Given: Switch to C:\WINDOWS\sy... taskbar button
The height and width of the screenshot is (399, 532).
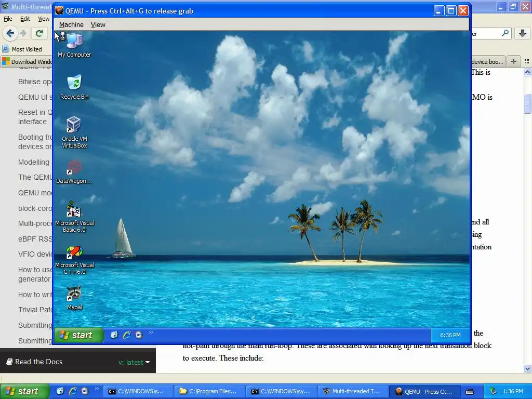Looking at the screenshot, I should point(281,392).
